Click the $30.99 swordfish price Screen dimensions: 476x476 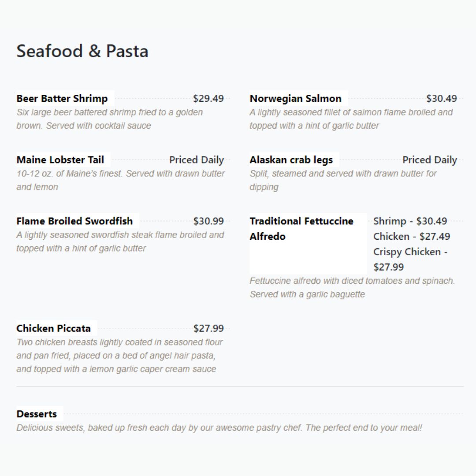pos(208,221)
